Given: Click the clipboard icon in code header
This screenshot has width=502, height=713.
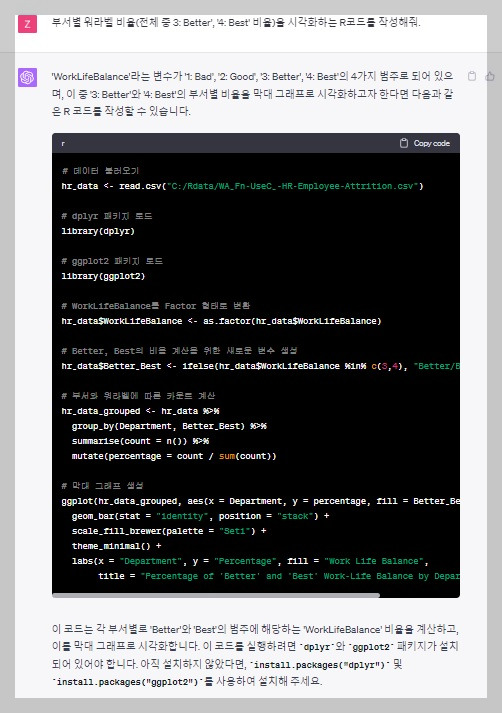Looking at the screenshot, I should click(x=403, y=143).
